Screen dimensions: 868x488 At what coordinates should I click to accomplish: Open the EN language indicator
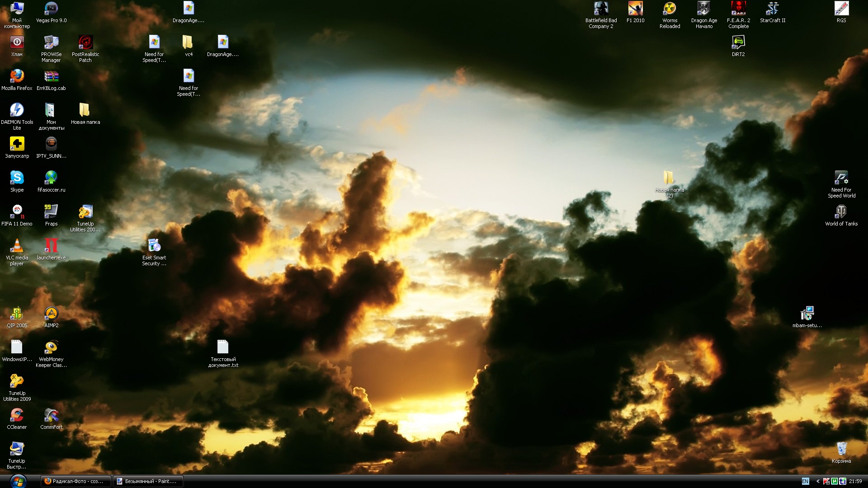pos(805,481)
